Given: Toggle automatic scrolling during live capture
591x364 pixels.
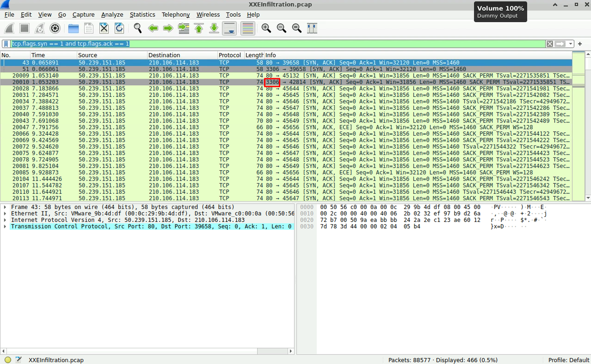Looking at the screenshot, I should coord(230,29).
